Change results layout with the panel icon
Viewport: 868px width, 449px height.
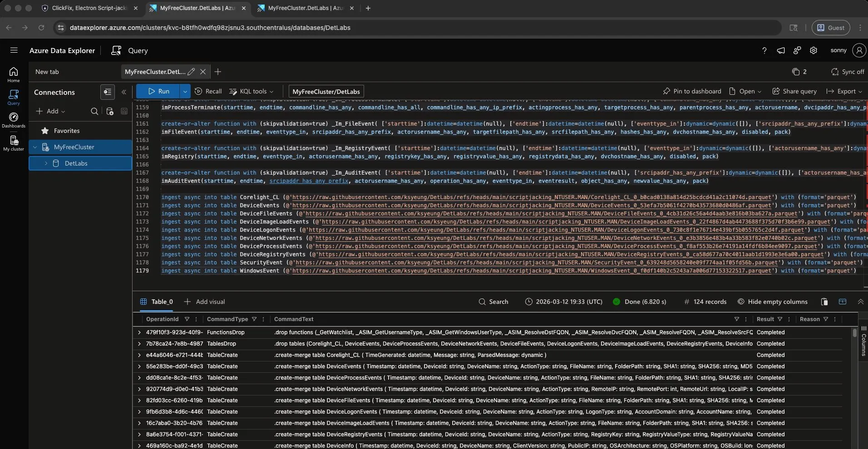843,302
